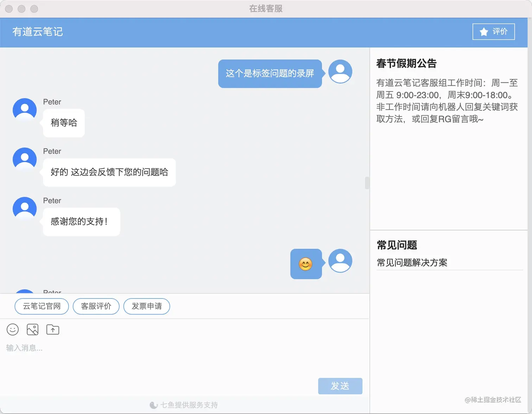The width and height of the screenshot is (532, 414).
Task: Click user avatar beside the smiley message
Action: pyautogui.click(x=340, y=261)
